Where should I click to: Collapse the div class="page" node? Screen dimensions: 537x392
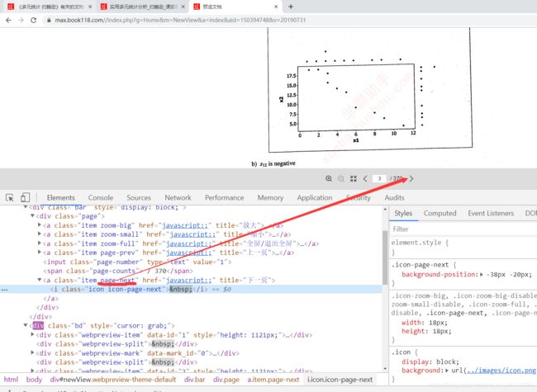[32, 216]
